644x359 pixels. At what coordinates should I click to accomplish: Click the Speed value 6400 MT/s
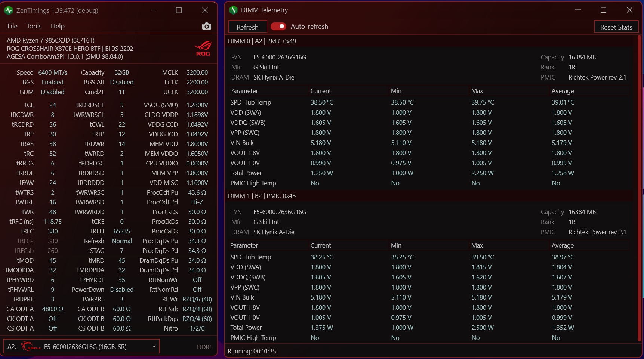pos(53,72)
